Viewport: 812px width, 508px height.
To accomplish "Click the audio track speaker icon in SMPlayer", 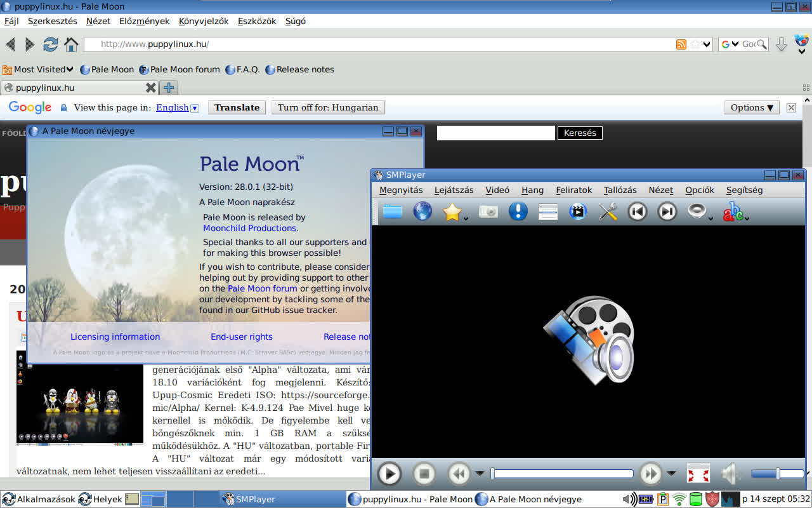I will pyautogui.click(x=697, y=211).
